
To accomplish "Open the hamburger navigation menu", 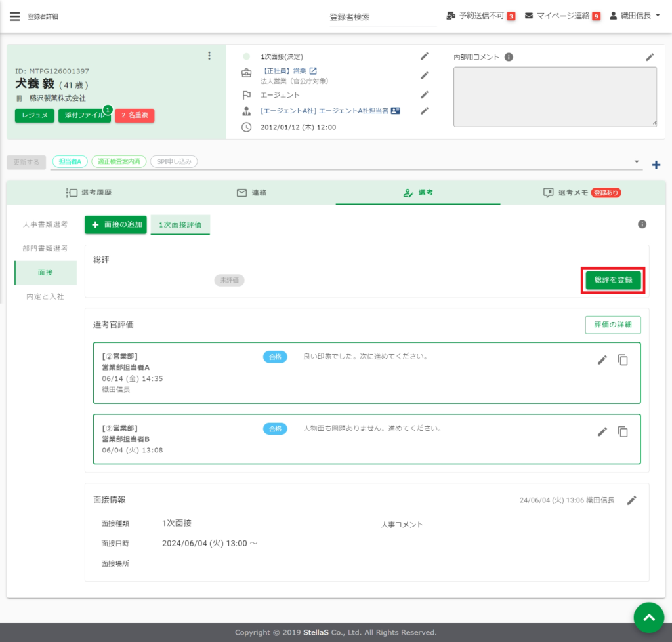I will click(x=14, y=16).
